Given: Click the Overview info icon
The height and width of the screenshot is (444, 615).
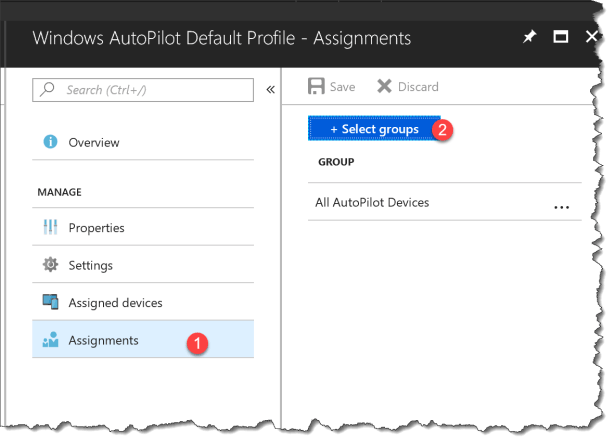Looking at the screenshot, I should (50, 143).
